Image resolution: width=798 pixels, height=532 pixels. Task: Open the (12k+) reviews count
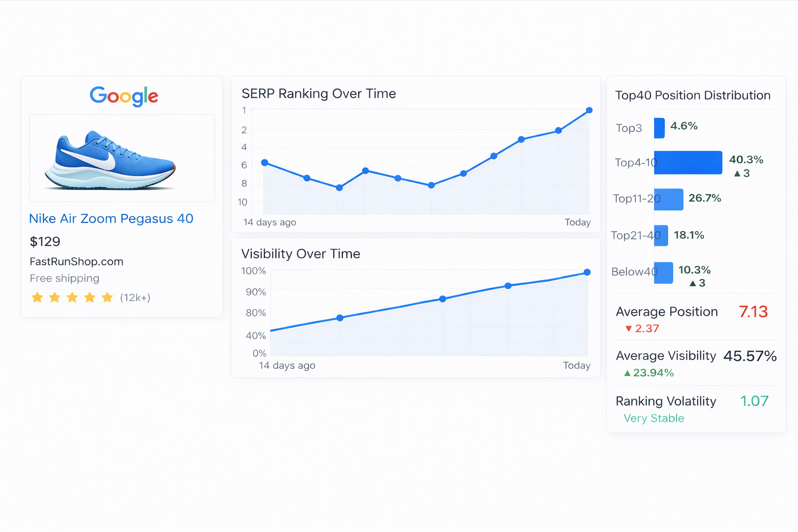pos(135,298)
